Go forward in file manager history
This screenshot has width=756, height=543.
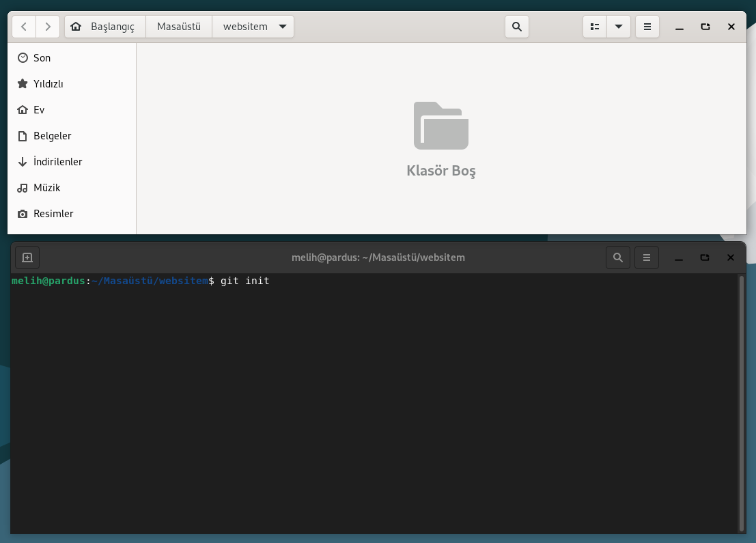click(48, 27)
